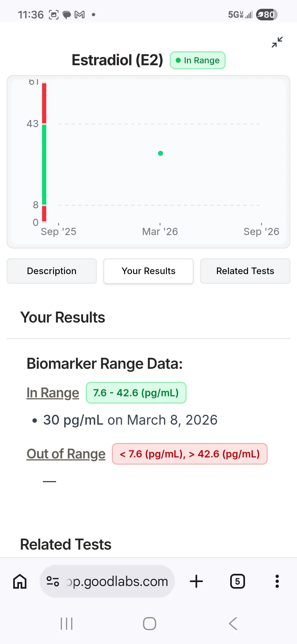
Task: Open the Gmail notification icon in status bar
Action: (80, 15)
